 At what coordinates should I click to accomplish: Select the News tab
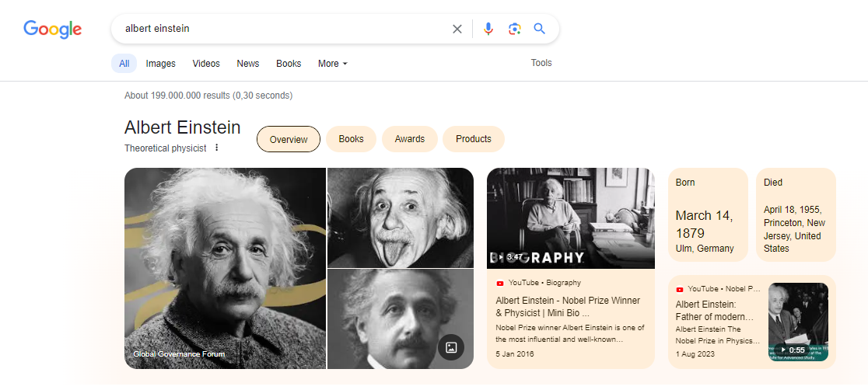coord(248,64)
